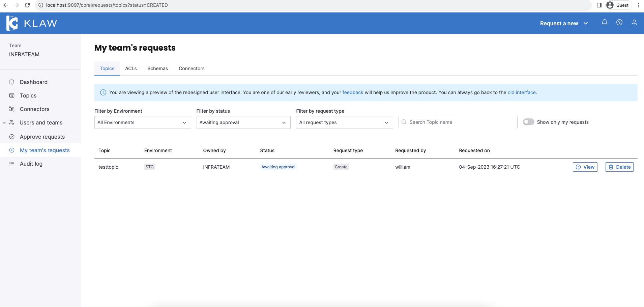Open the Connectors sidebar entry
This screenshot has width=644, height=307.
[x=34, y=109]
